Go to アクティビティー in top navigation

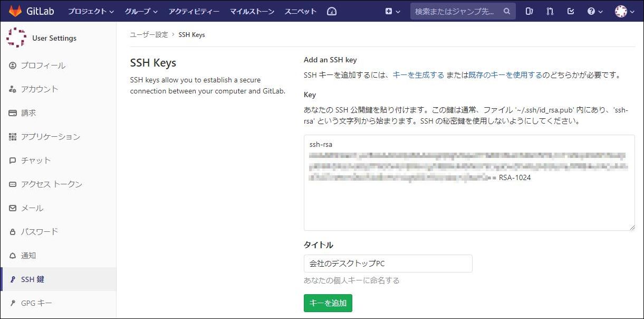pyautogui.click(x=194, y=11)
